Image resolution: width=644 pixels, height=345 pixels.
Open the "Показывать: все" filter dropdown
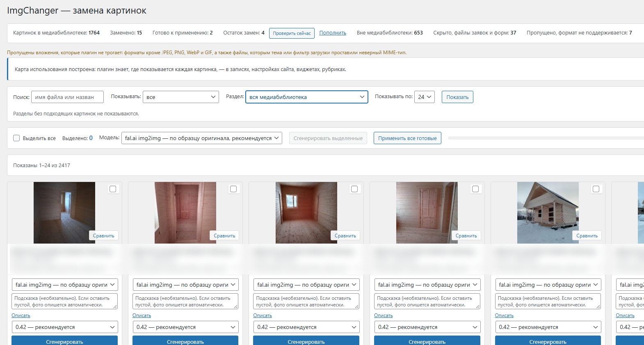tap(181, 97)
